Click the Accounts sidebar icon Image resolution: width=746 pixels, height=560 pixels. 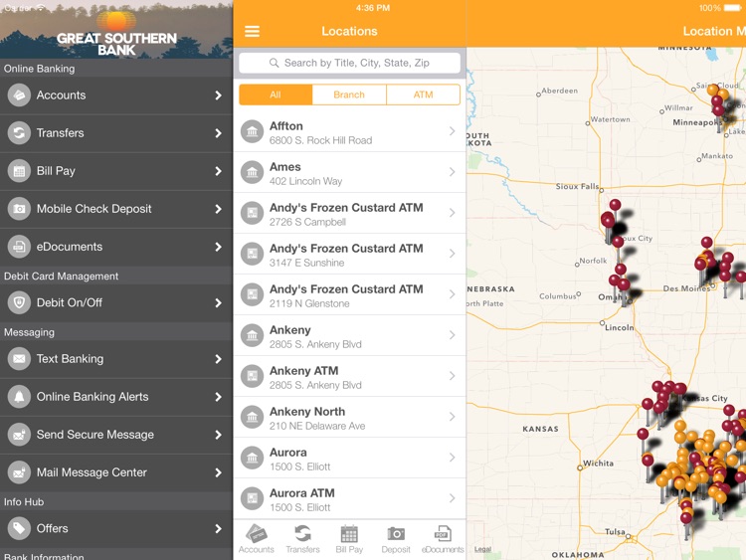tap(19, 95)
